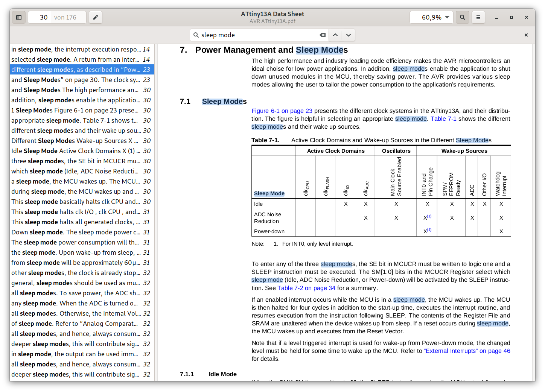Select result 'Down sleep mode. The sleep mode power'
The image size is (545, 392).
[x=82, y=232]
